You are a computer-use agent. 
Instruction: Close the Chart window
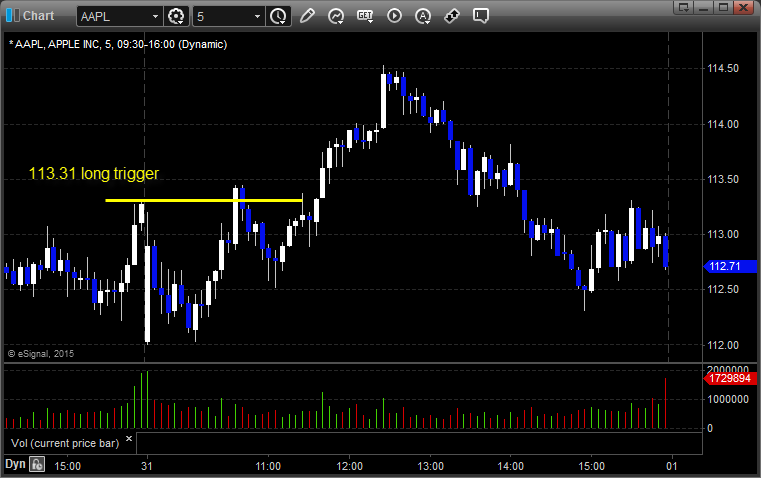pyautogui.click(x=743, y=7)
